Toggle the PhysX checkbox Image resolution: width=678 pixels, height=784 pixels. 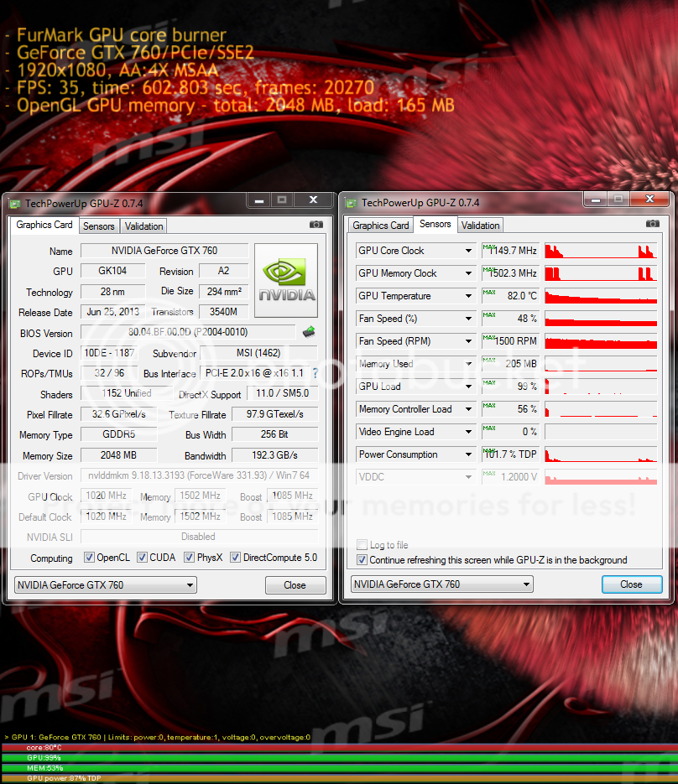pos(190,558)
